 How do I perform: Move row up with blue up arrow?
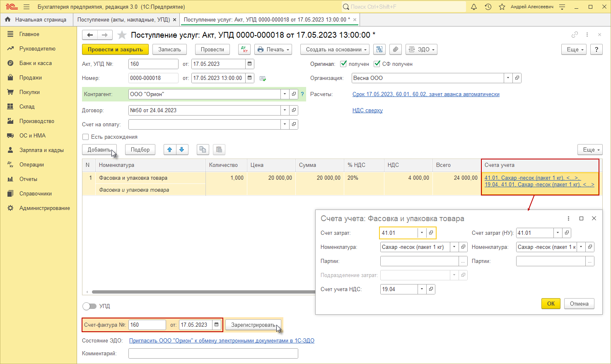(x=170, y=149)
